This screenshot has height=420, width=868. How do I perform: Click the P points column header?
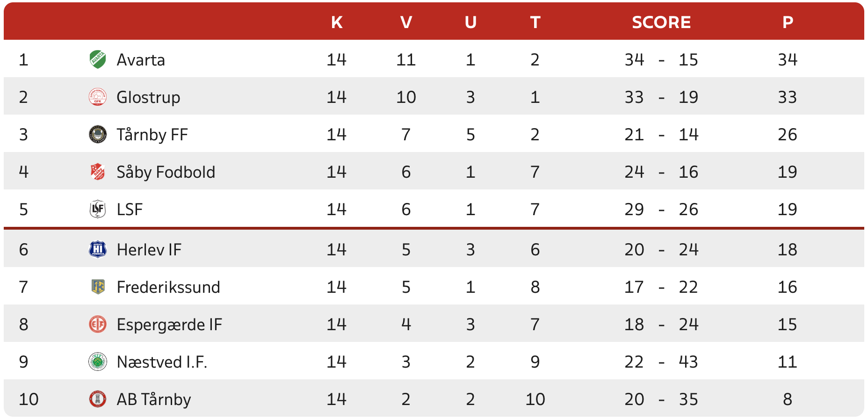788,22
